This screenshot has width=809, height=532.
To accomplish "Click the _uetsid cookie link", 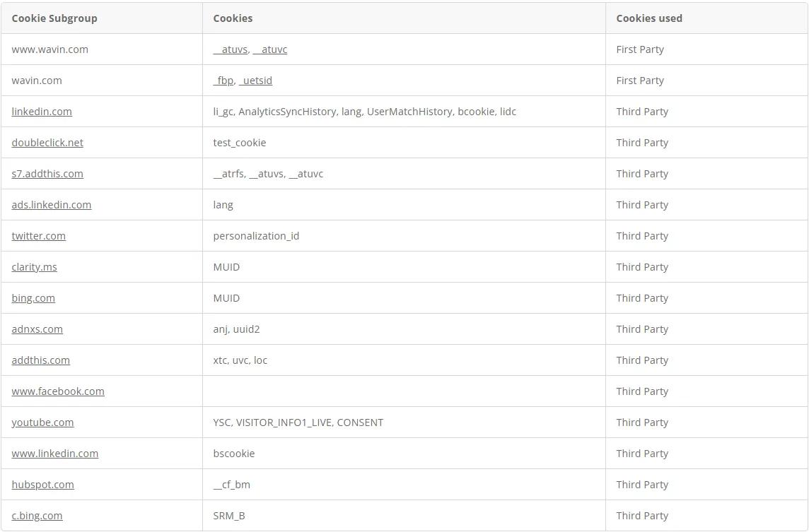I will tap(255, 81).
